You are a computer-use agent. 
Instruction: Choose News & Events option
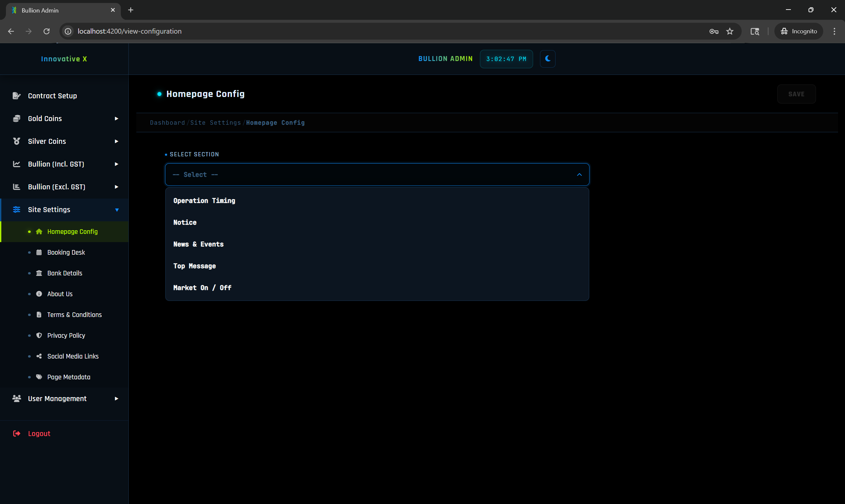377,244
